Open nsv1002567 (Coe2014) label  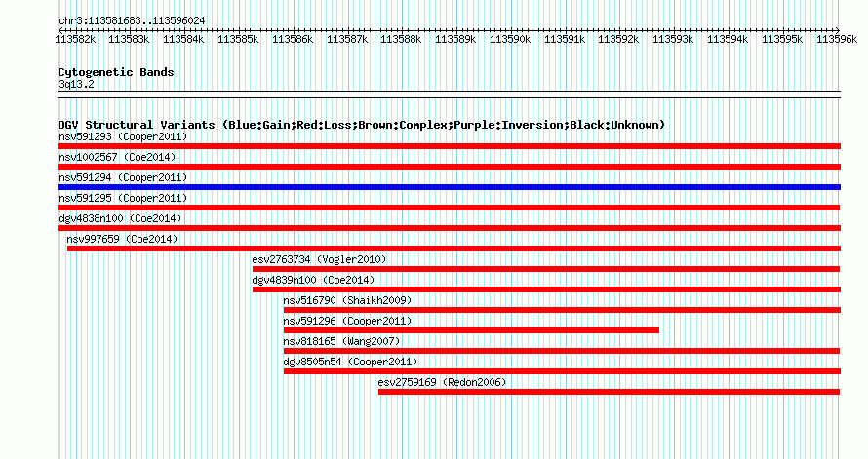click(117, 157)
